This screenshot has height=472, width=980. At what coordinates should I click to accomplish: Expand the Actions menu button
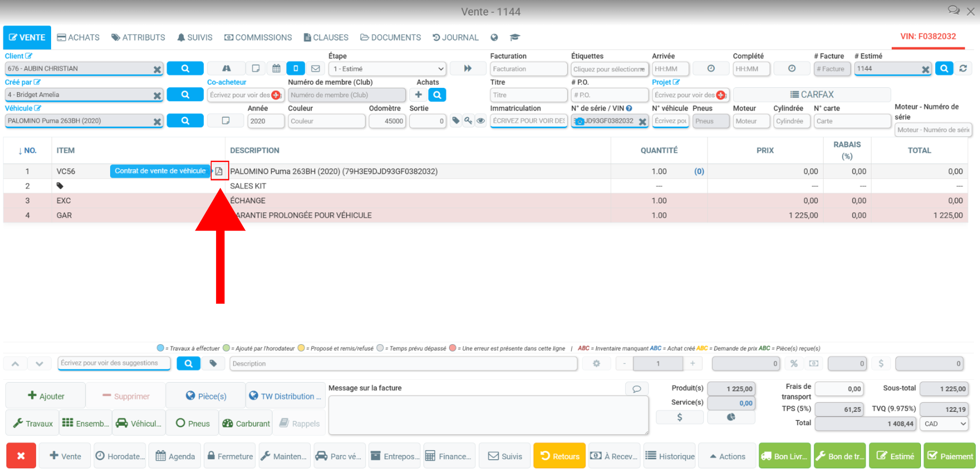[x=727, y=456]
